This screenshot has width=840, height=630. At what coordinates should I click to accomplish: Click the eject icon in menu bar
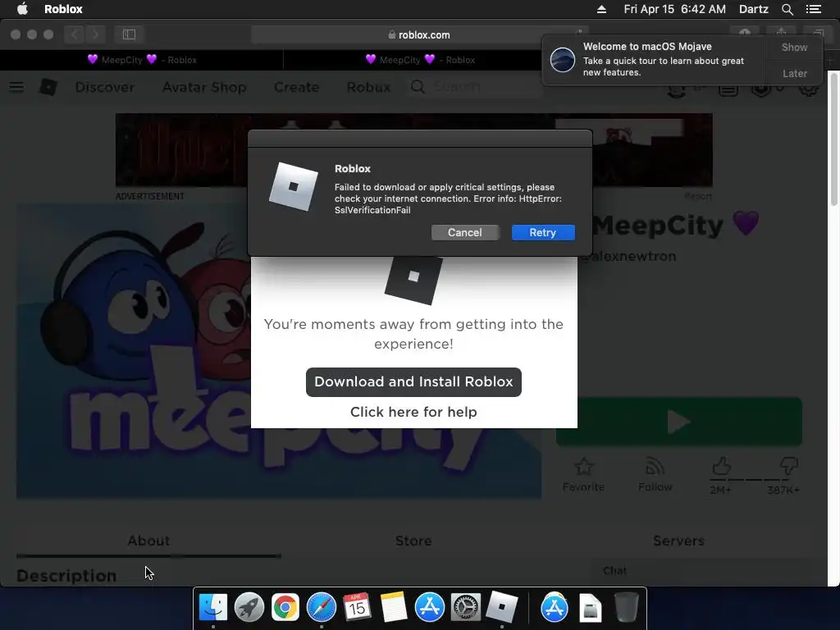pyautogui.click(x=601, y=9)
